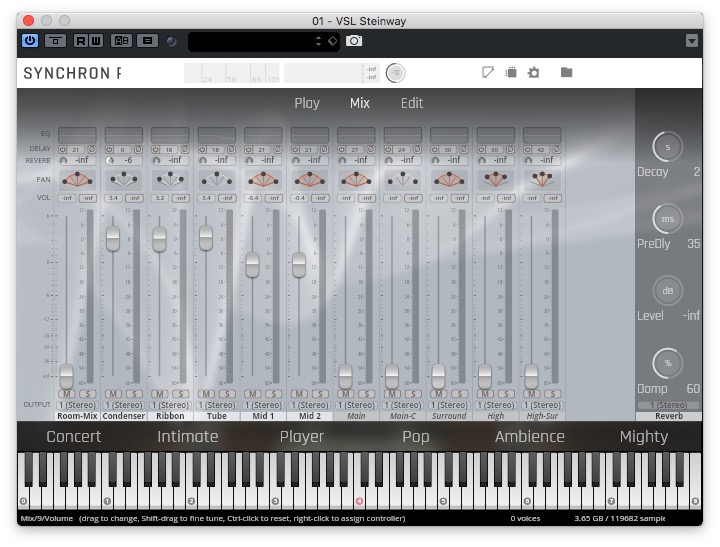Viewport: 720px width, 547px height.
Task: Click the Condenser volume fader handle
Action: click(113, 238)
